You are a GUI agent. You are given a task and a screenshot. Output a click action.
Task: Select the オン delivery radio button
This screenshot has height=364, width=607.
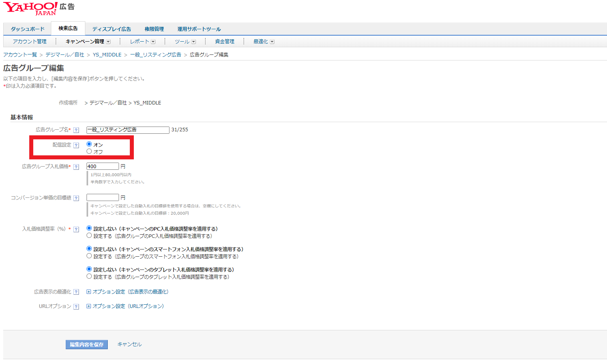point(89,144)
